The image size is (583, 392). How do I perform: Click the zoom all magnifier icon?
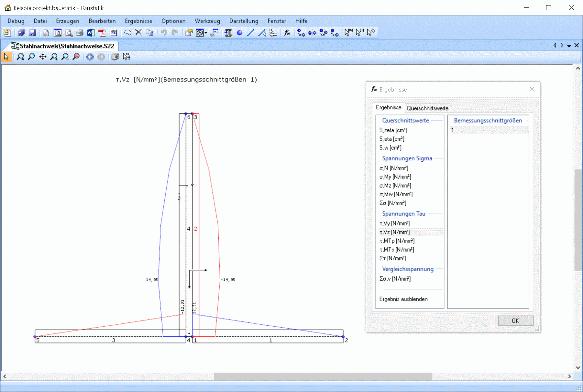[20, 57]
